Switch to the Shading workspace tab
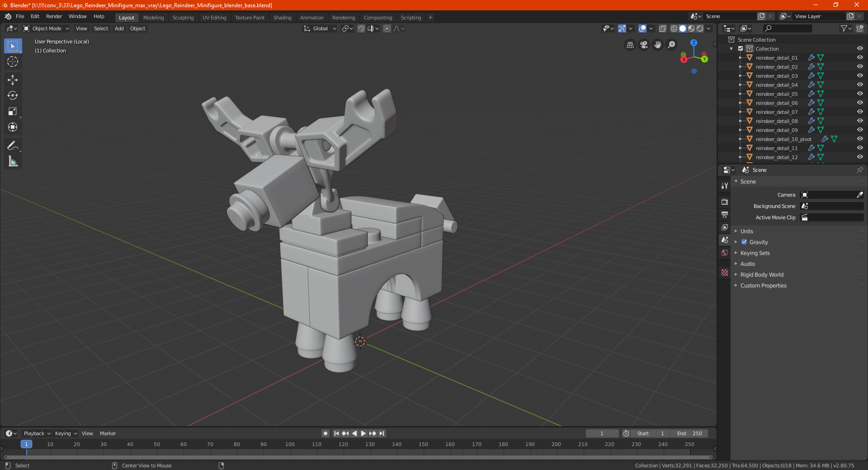This screenshot has width=868, height=470. pyautogui.click(x=283, y=18)
